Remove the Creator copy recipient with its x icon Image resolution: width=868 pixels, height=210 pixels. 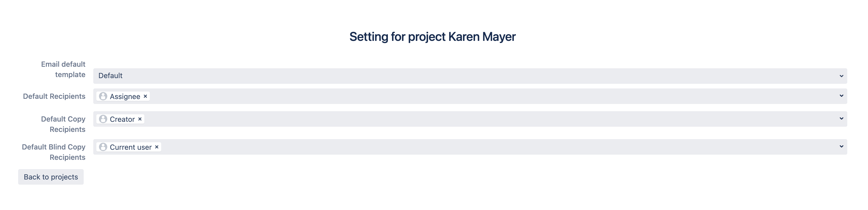(140, 119)
